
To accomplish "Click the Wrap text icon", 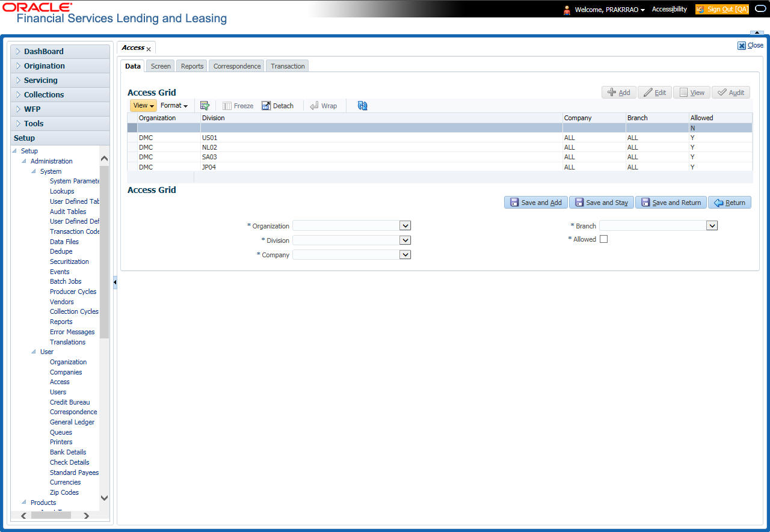I will coord(323,105).
